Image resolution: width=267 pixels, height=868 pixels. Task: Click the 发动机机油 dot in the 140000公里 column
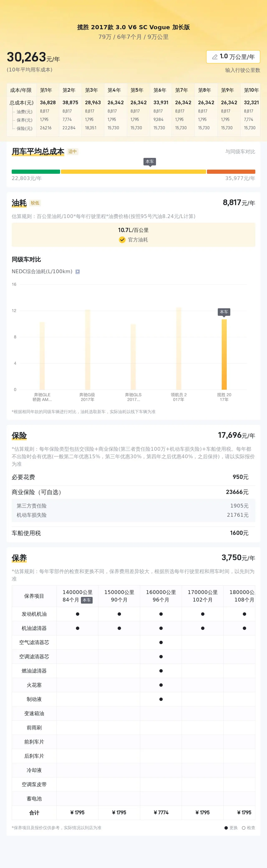(x=77, y=614)
